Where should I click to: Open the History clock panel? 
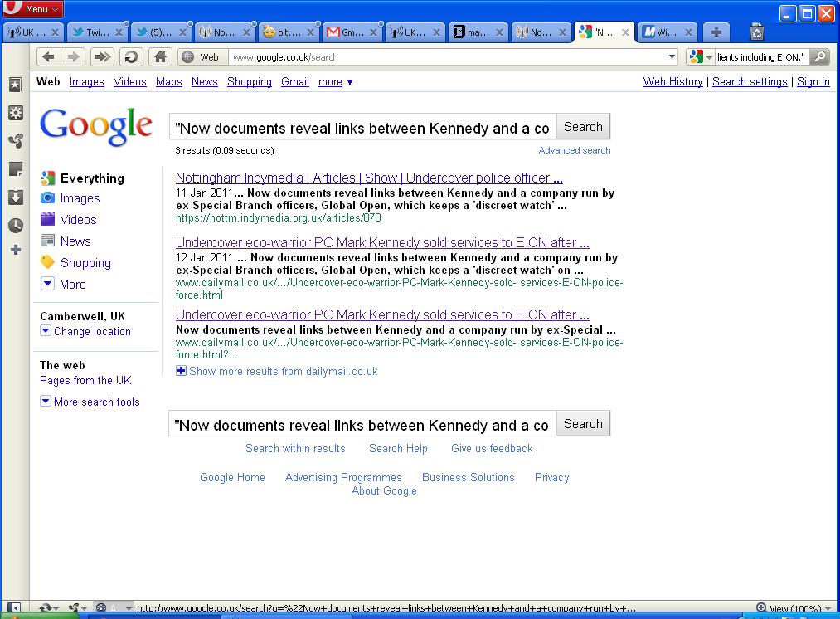(x=15, y=225)
